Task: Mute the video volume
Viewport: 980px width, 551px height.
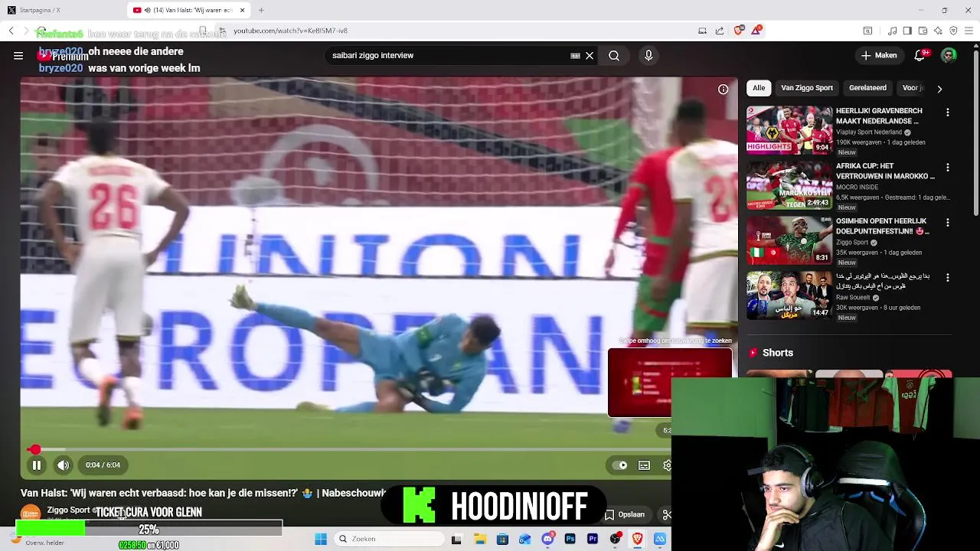Action: pyautogui.click(x=64, y=465)
